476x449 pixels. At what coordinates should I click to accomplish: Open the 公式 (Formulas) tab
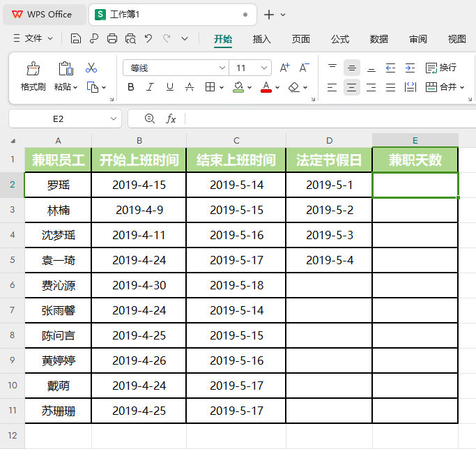point(340,39)
